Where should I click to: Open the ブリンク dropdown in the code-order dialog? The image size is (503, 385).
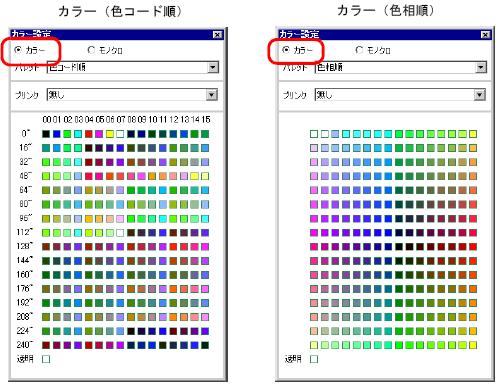[x=133, y=95]
